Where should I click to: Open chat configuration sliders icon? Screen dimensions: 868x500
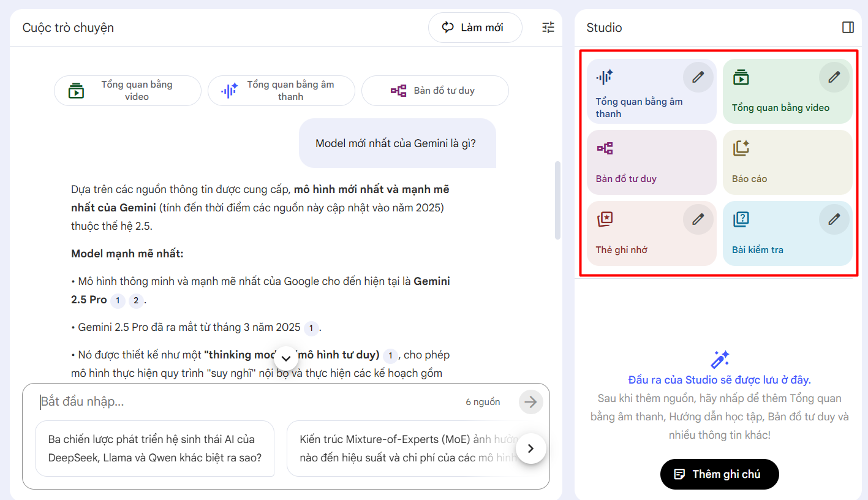[x=547, y=27]
